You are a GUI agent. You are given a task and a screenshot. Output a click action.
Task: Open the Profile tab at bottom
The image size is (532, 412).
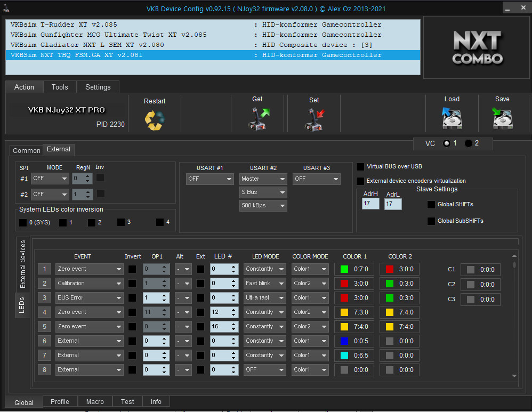(x=60, y=402)
